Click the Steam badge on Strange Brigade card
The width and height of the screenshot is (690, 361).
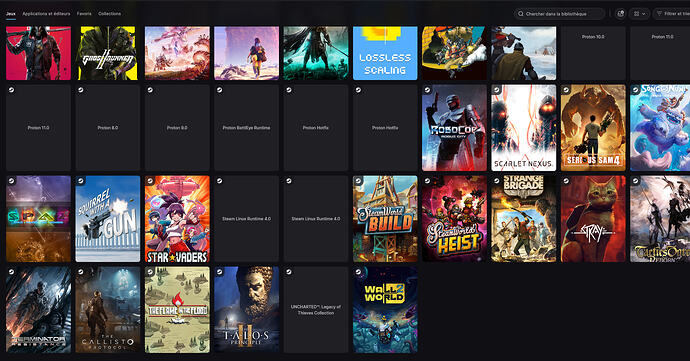pos(497,180)
